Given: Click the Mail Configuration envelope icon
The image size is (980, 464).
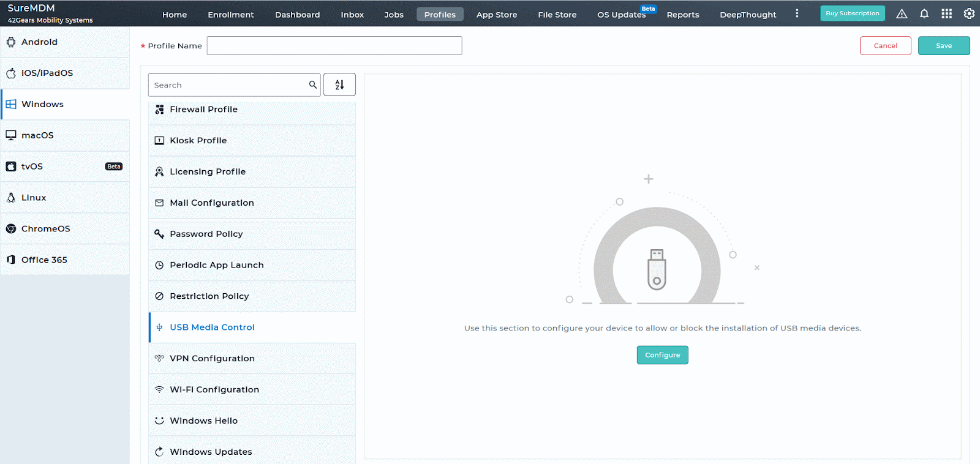Looking at the screenshot, I should click(x=159, y=203).
